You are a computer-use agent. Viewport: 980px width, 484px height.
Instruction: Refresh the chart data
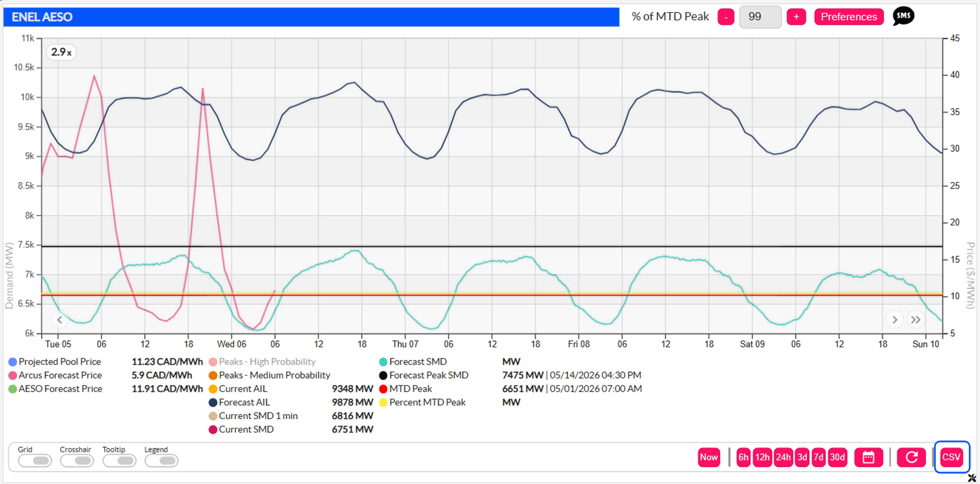coord(911,457)
